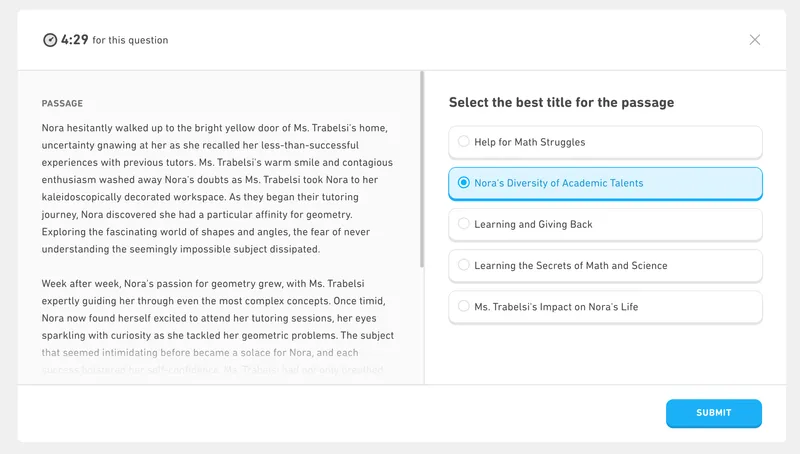Click the "for this question" label

130,41
